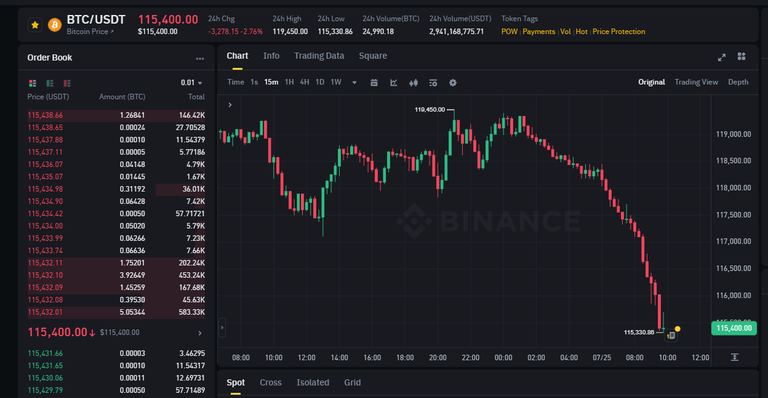Image resolution: width=768 pixels, height=398 pixels.
Task: Expand the 0.01 price precision dropdown
Action: pos(192,83)
